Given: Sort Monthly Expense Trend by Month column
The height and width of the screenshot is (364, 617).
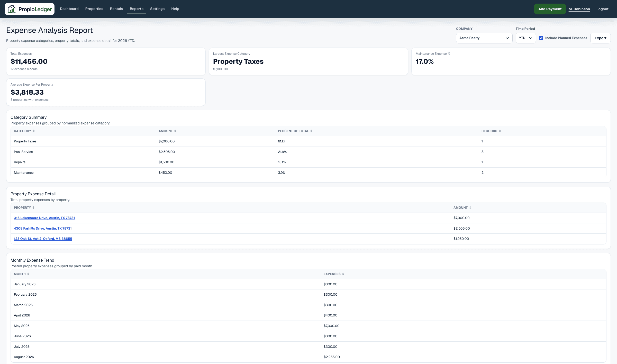Looking at the screenshot, I should coord(22,274).
